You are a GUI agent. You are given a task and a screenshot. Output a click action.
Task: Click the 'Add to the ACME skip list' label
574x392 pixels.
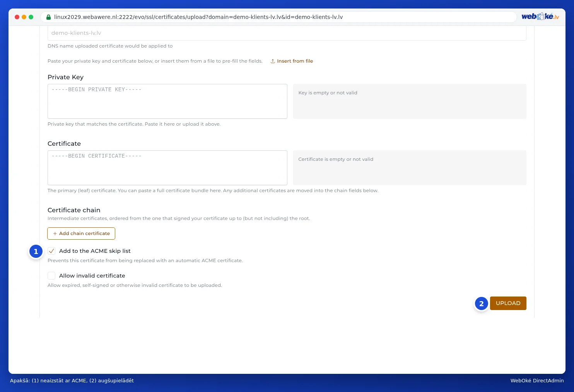pos(95,251)
